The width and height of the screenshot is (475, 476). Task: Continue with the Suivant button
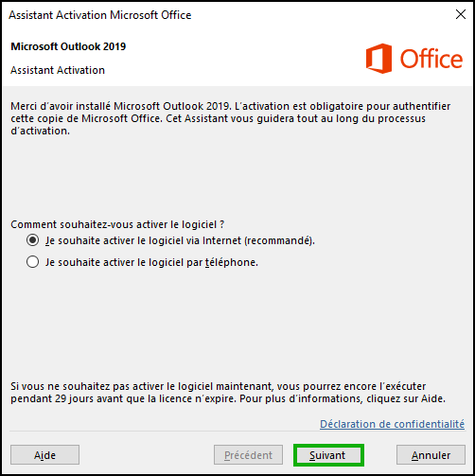[328, 455]
